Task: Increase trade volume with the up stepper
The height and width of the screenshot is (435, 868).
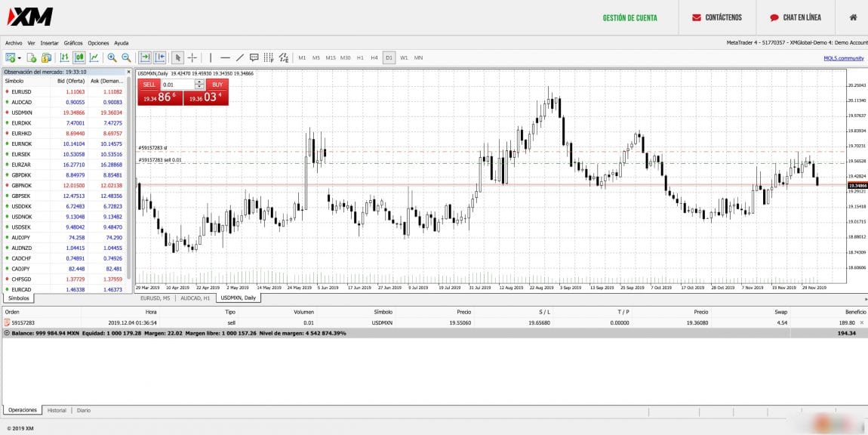Action: pos(199,82)
